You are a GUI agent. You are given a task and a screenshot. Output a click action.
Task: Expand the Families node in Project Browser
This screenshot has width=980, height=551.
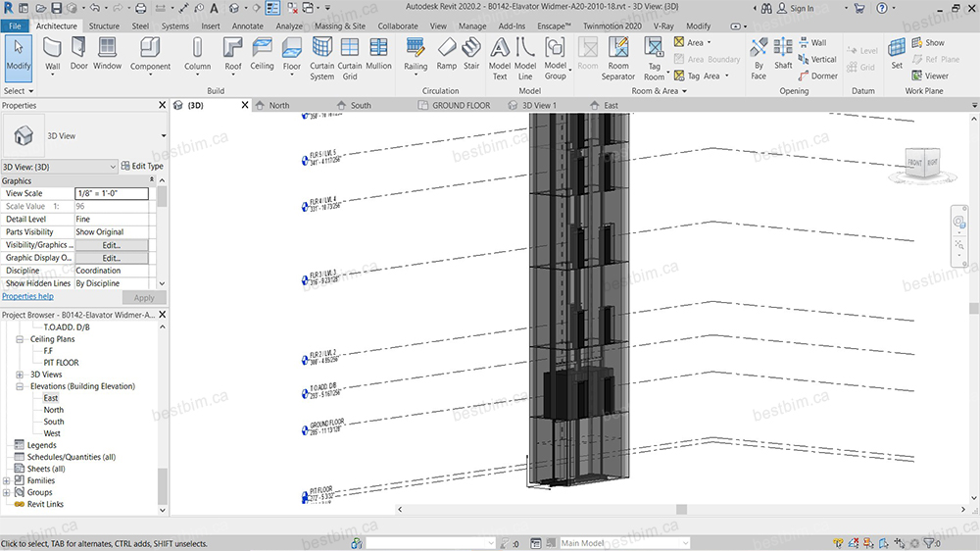pyautogui.click(x=7, y=480)
